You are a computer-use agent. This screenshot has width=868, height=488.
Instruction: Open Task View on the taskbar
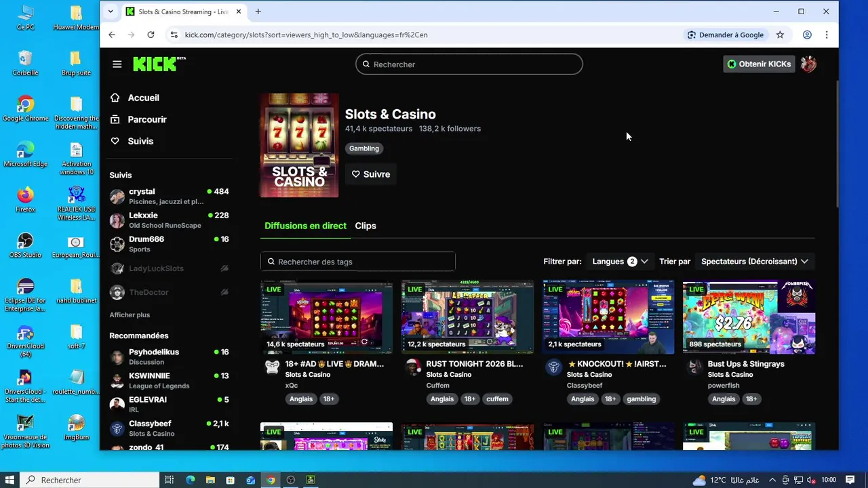coord(170,480)
